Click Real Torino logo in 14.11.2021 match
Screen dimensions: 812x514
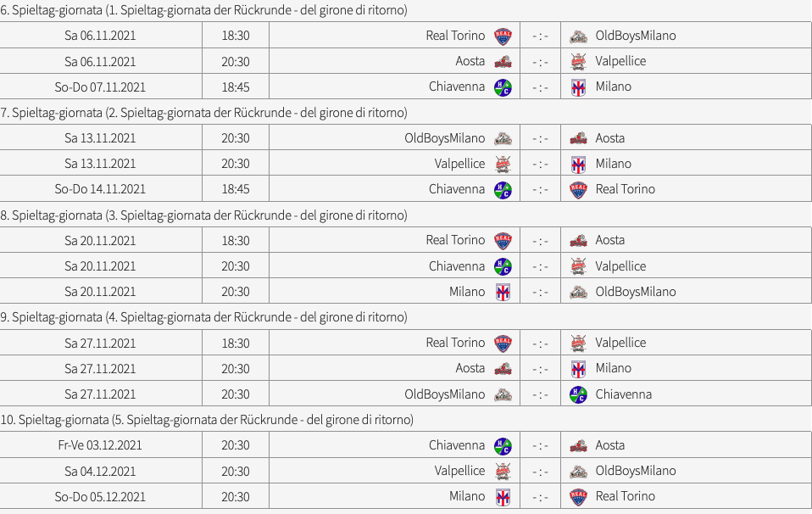[x=578, y=190]
